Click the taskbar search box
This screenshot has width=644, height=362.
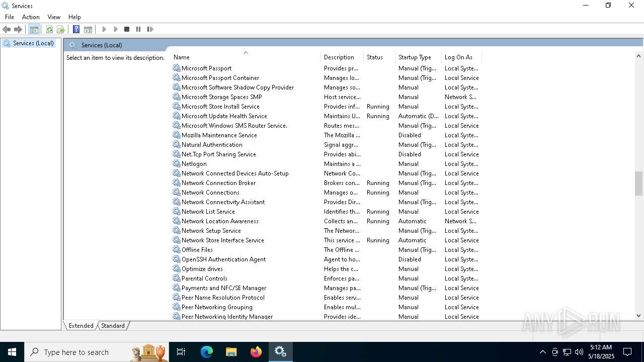[97, 352]
